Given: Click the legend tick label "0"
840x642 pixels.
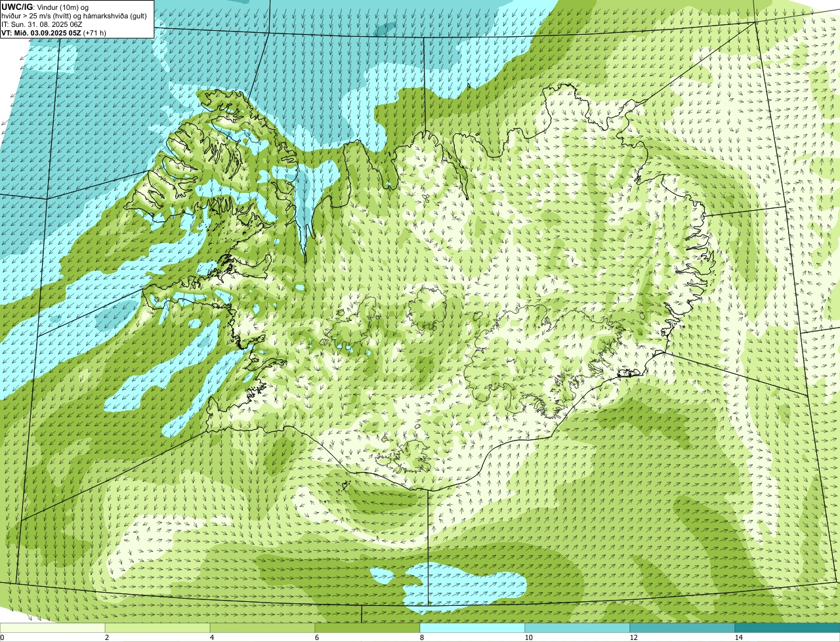Looking at the screenshot, I should pos(2,637).
